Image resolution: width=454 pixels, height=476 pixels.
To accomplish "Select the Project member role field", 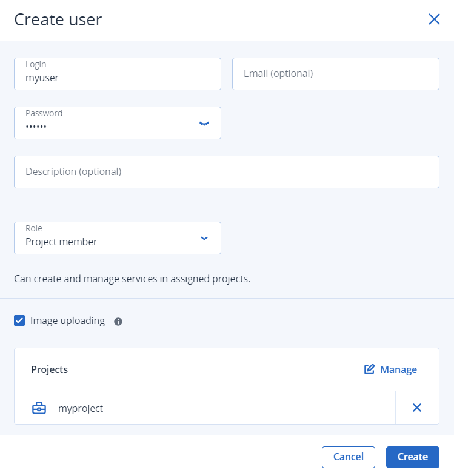I will [118, 238].
